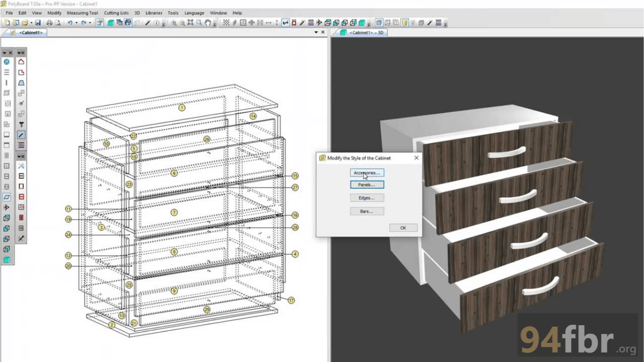Open the Libraries menu
Screen dimensions: 644x362
click(x=154, y=13)
